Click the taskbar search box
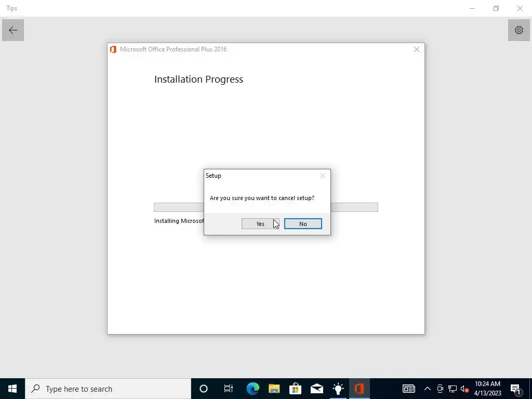Screen dimensions: 532x399 tap(108, 389)
